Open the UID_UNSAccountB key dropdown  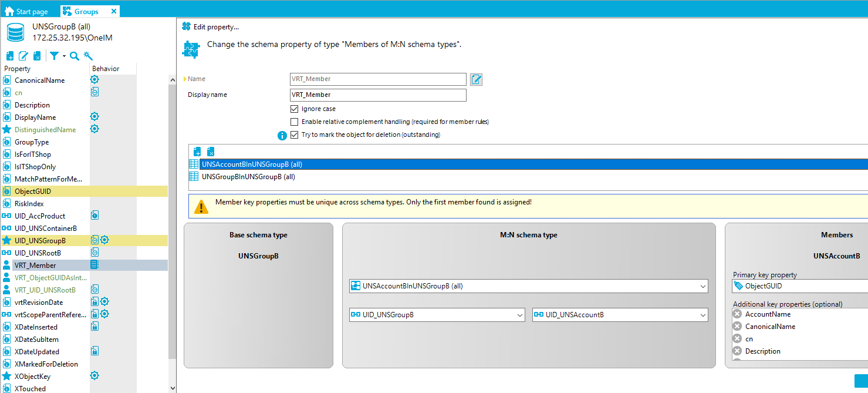[x=702, y=315]
